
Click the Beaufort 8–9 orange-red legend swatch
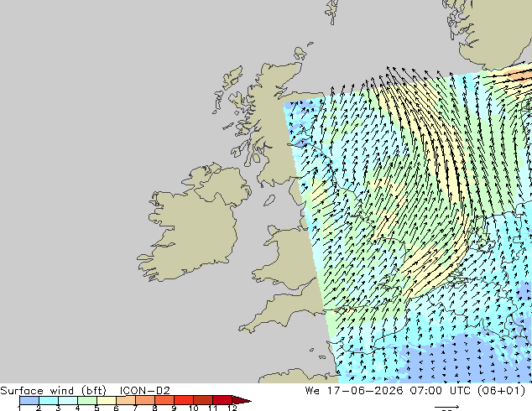pyautogui.click(x=164, y=400)
